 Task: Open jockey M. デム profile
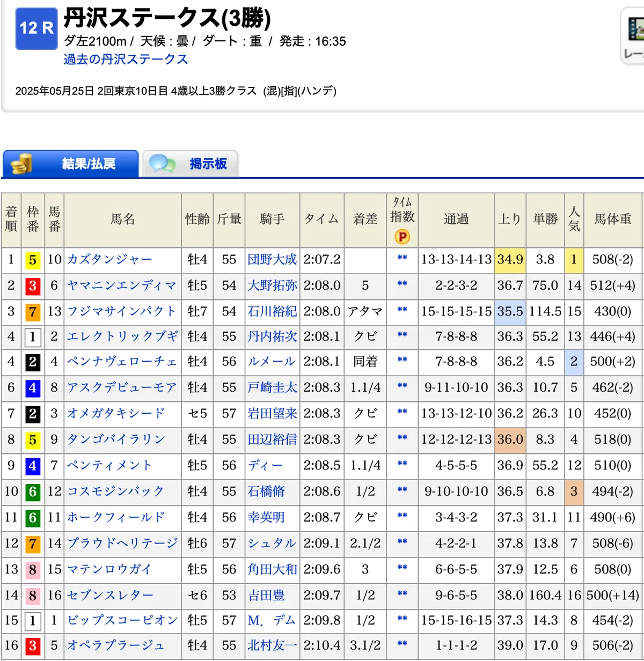coord(272,620)
